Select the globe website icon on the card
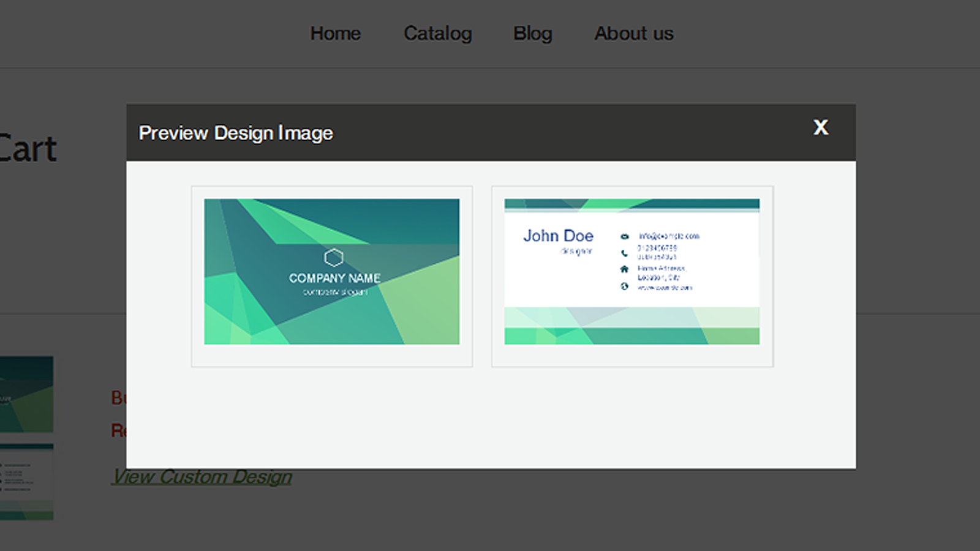The height and width of the screenshot is (551, 980). click(x=624, y=284)
